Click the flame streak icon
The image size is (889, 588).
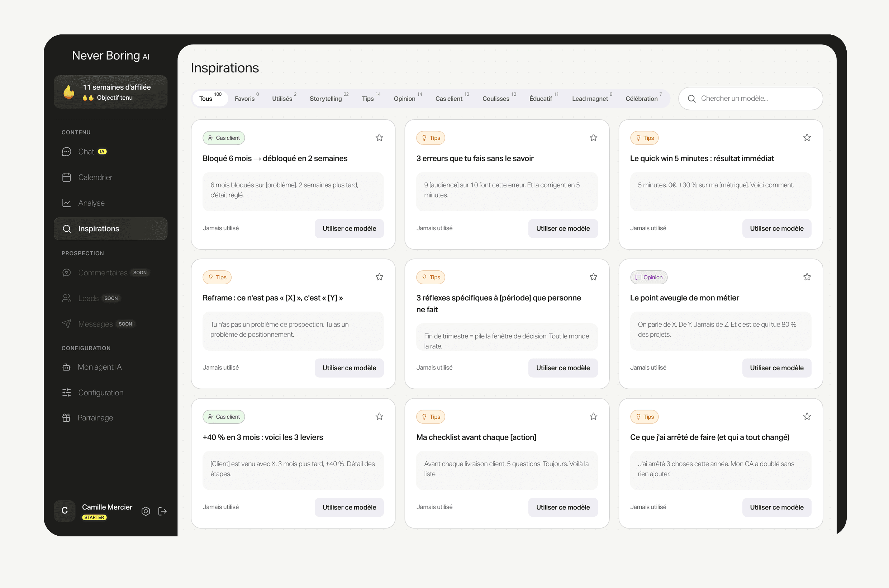pyautogui.click(x=68, y=92)
